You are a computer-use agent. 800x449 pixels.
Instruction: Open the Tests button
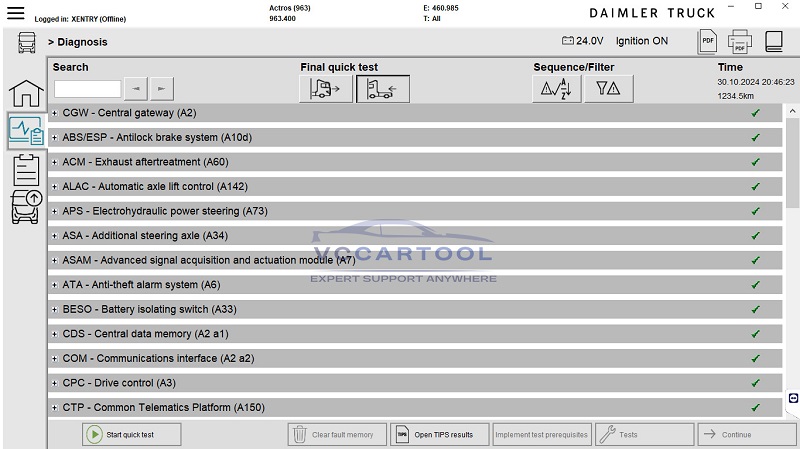[x=644, y=435]
